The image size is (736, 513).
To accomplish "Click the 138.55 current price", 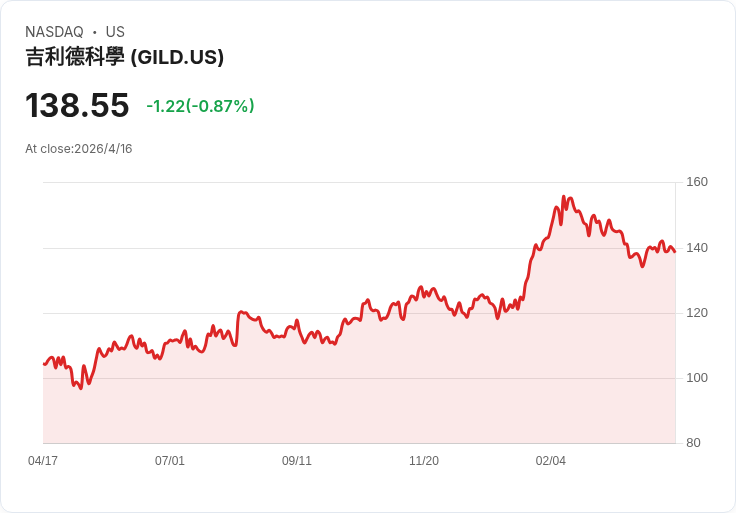I will (77, 106).
